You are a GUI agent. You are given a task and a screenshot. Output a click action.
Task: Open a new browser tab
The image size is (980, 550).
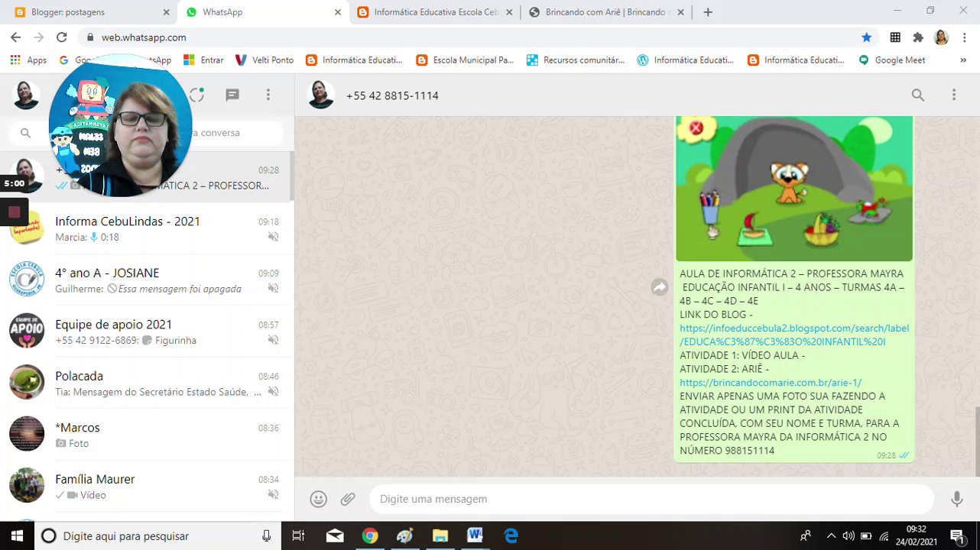point(708,12)
